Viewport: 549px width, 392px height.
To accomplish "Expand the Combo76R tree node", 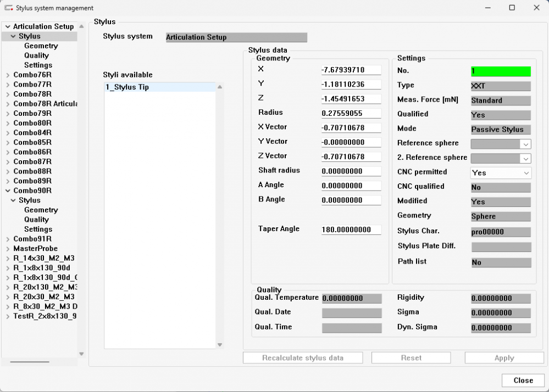I will (7, 75).
